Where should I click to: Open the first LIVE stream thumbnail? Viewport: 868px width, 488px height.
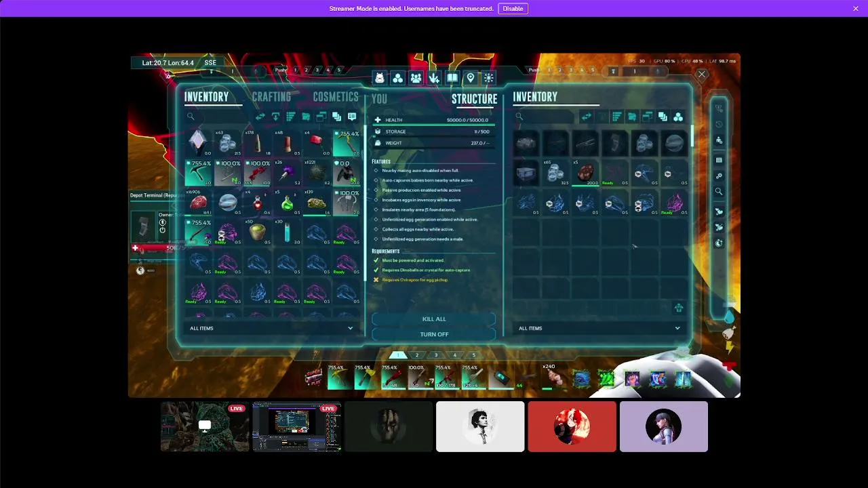tap(205, 426)
